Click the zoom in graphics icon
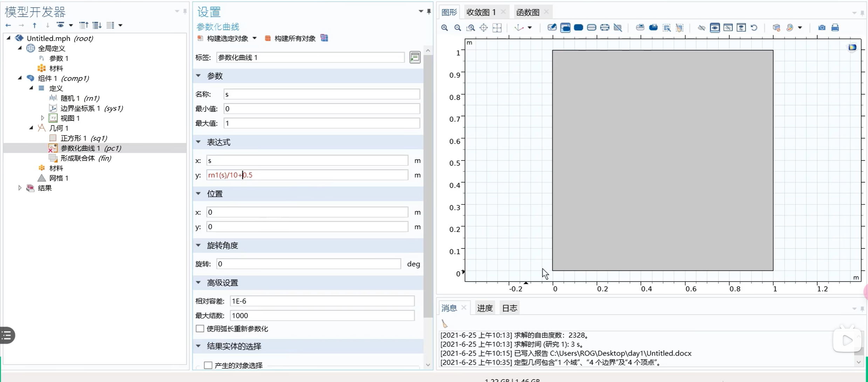 pyautogui.click(x=445, y=28)
